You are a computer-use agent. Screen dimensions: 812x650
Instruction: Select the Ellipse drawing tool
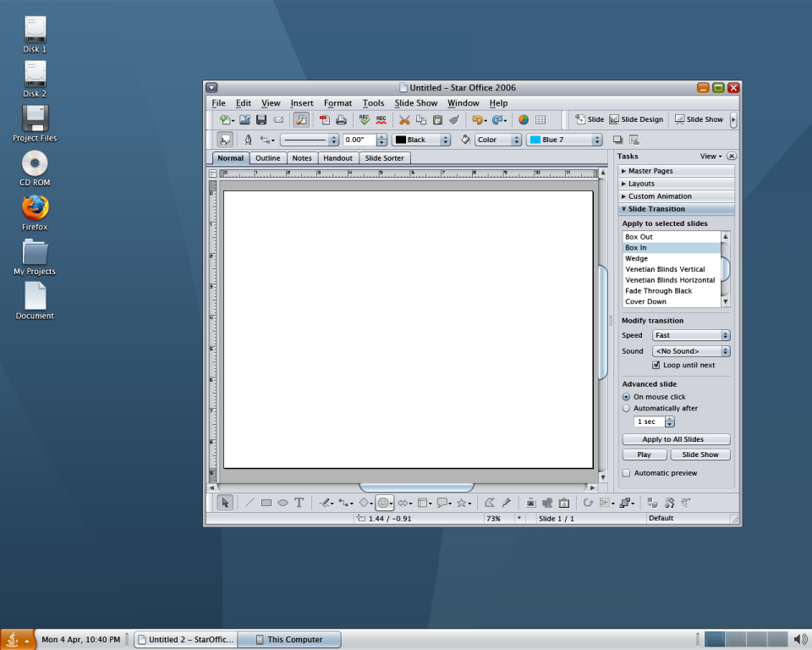point(283,503)
